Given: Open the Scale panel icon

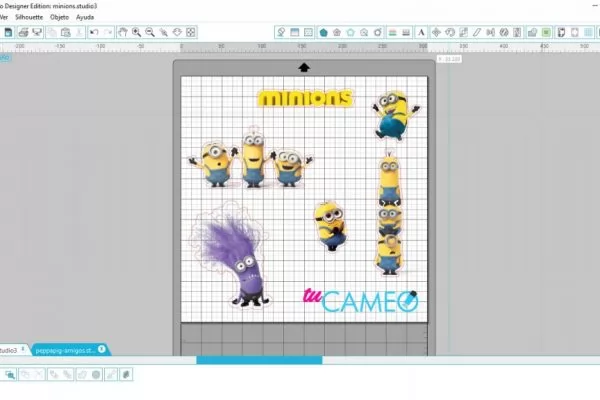Looking at the screenshot, I should click(463, 33).
